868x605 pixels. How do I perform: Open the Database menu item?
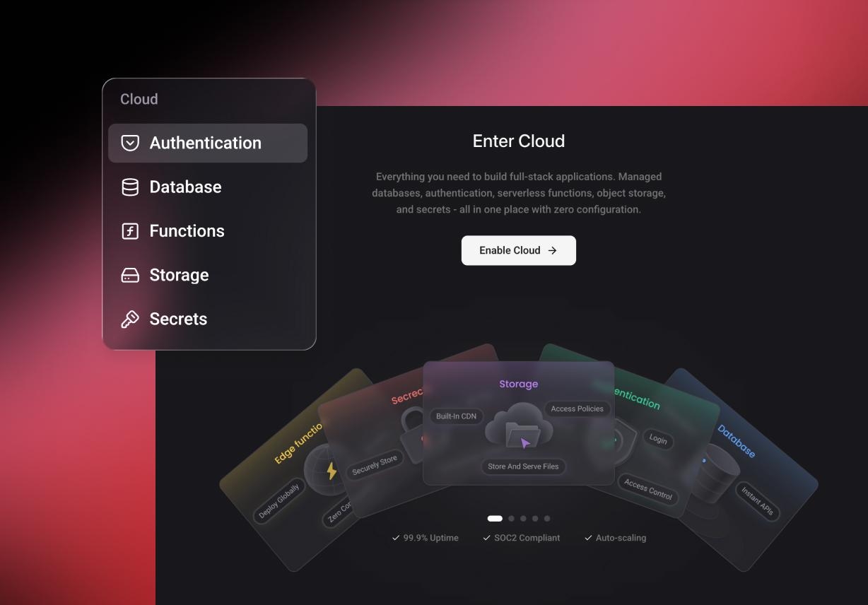208,187
